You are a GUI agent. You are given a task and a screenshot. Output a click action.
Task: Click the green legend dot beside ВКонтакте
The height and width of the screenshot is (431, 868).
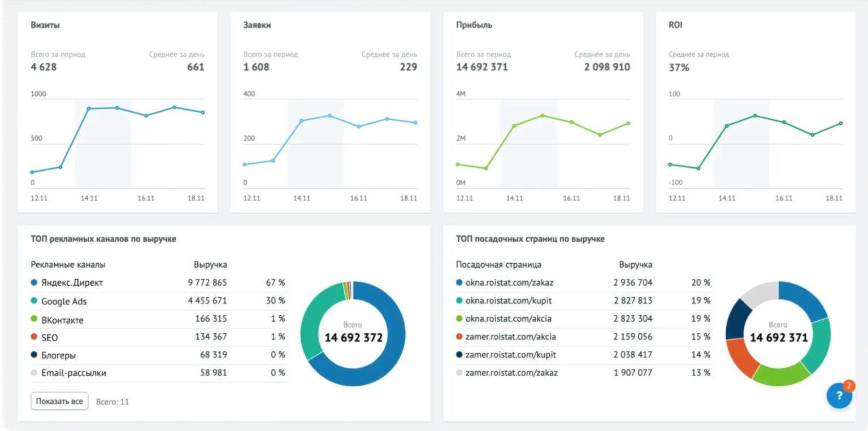tap(34, 320)
